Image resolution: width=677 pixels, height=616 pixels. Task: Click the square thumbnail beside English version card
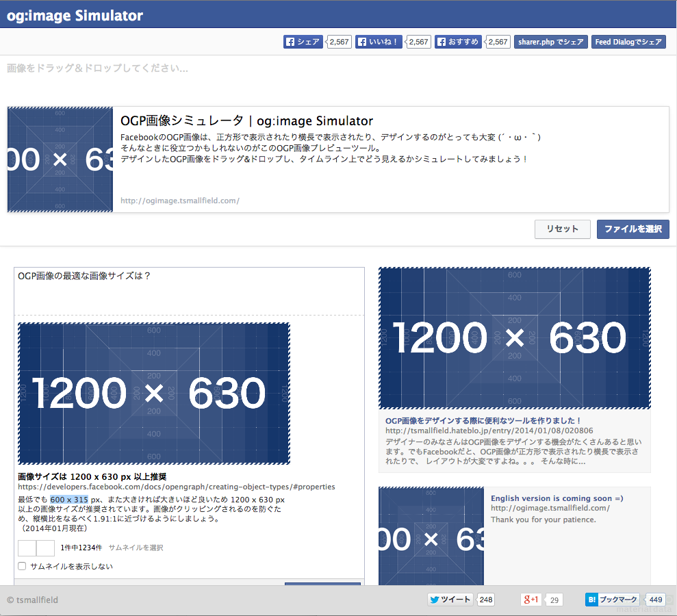(x=431, y=537)
